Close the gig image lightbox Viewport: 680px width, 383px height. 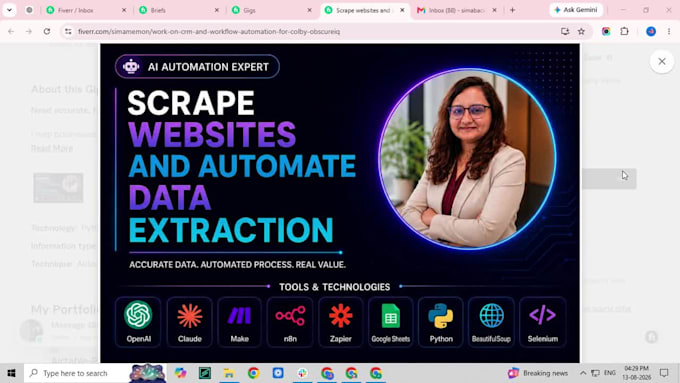point(662,62)
